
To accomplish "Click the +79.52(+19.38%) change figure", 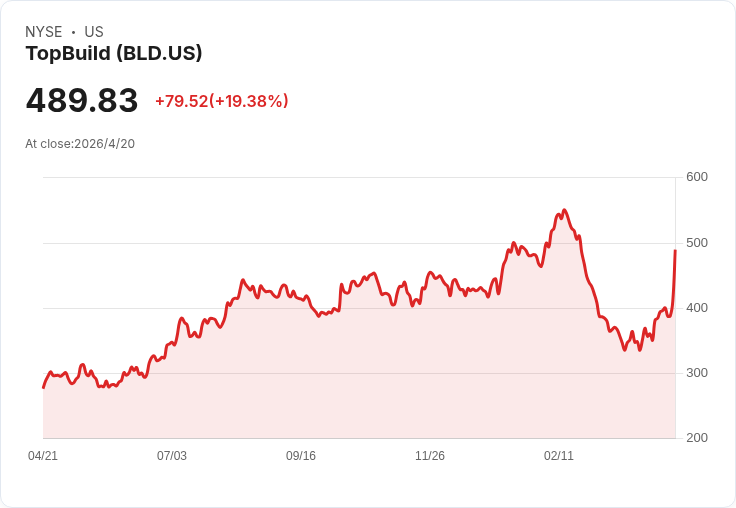I will [x=222, y=101].
